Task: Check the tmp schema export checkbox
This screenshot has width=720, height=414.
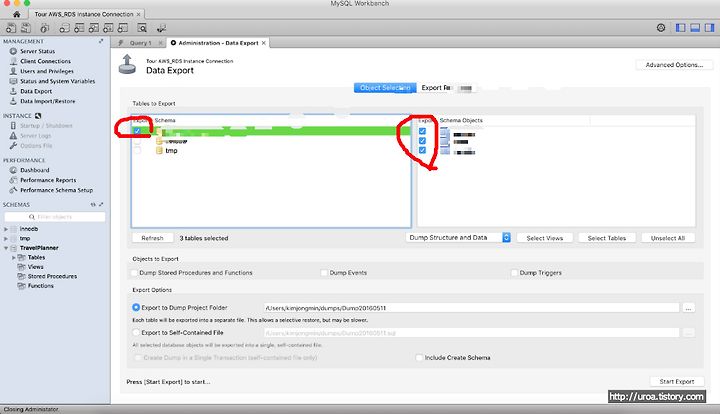Action: tap(137, 151)
